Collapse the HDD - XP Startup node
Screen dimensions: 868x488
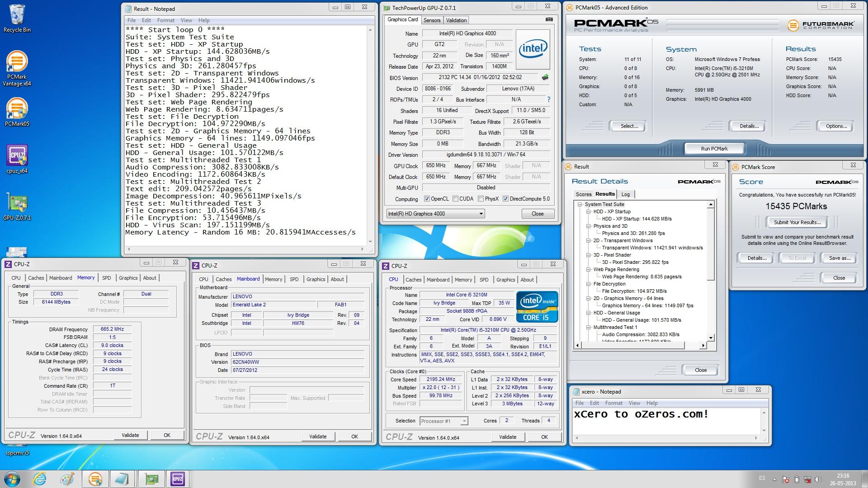tap(589, 211)
